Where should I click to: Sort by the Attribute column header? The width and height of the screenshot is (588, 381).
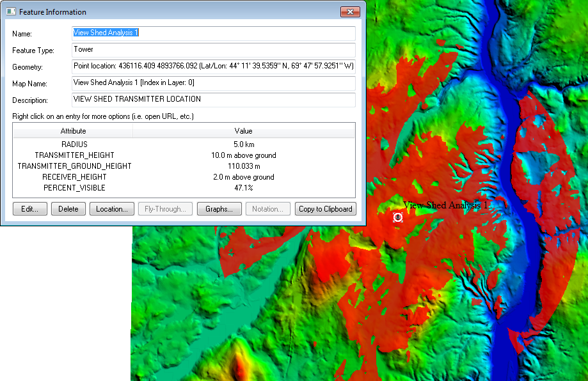tap(73, 131)
